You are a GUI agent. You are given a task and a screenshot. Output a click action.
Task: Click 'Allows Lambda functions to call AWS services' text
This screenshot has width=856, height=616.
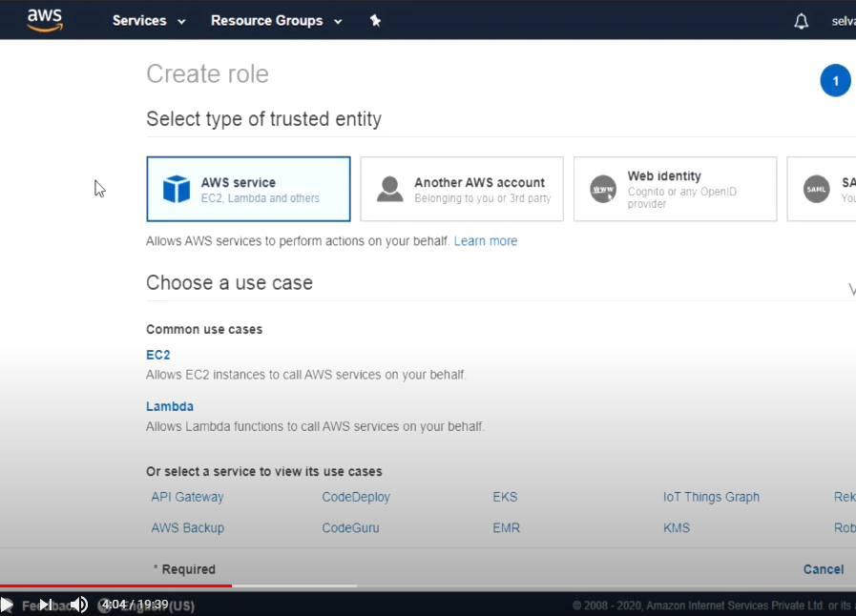(x=315, y=426)
